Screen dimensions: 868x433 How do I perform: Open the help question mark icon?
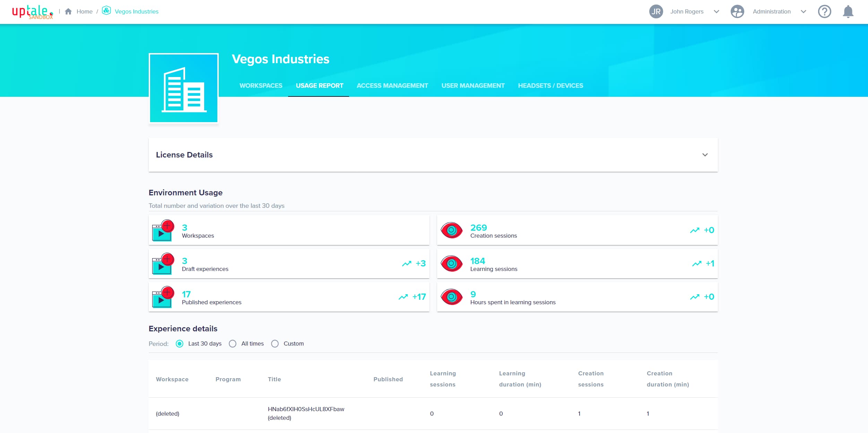824,11
